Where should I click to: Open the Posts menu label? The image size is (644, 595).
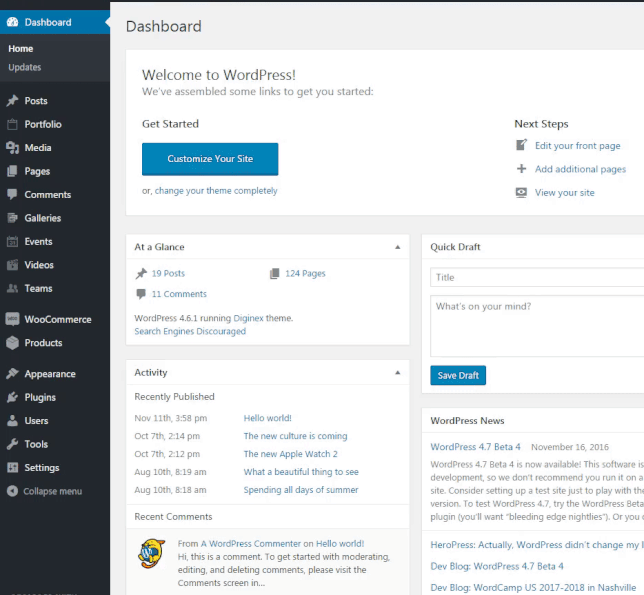pyautogui.click(x=36, y=101)
